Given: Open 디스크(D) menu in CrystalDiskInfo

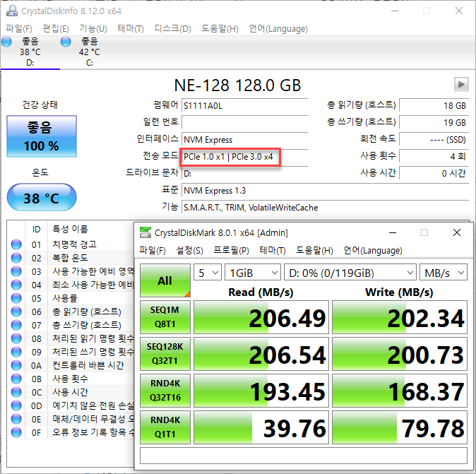Looking at the screenshot, I should 173,28.
